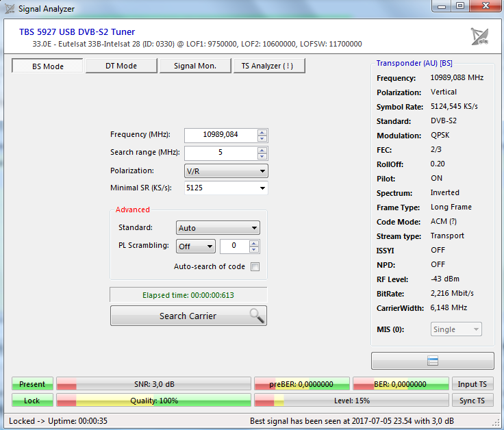
Task: Click the Signal Analyzer title bar icon
Action: [x=10, y=9]
